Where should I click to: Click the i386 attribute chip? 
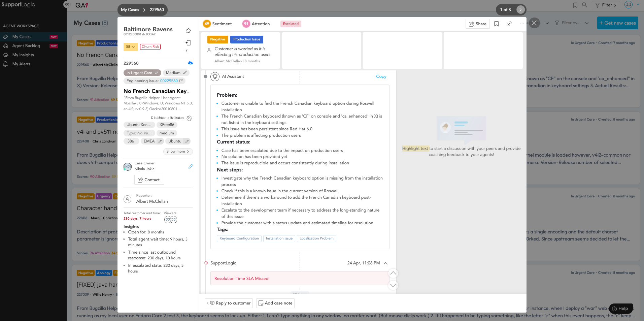pos(131,141)
